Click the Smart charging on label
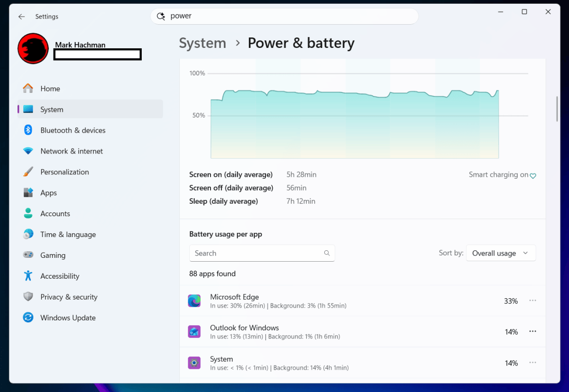569x392 pixels. 498,175
